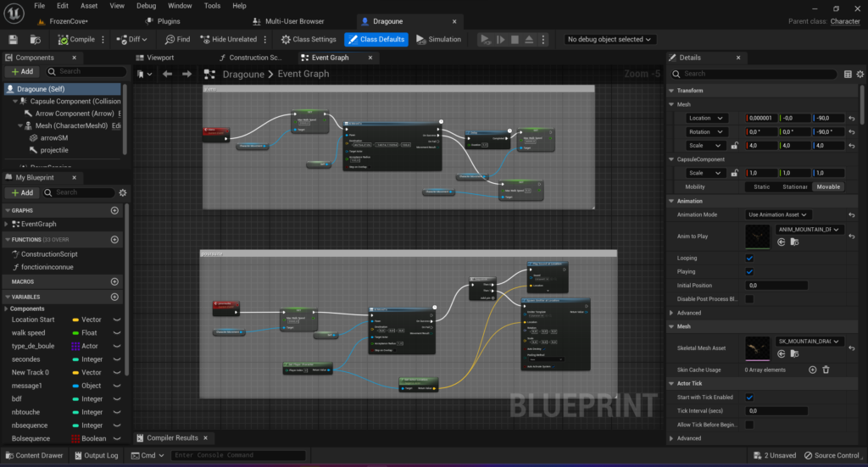This screenshot has height=467, width=868.
Task: Delete Skin Cache Usage array elements with trash icon
Action: click(x=826, y=370)
